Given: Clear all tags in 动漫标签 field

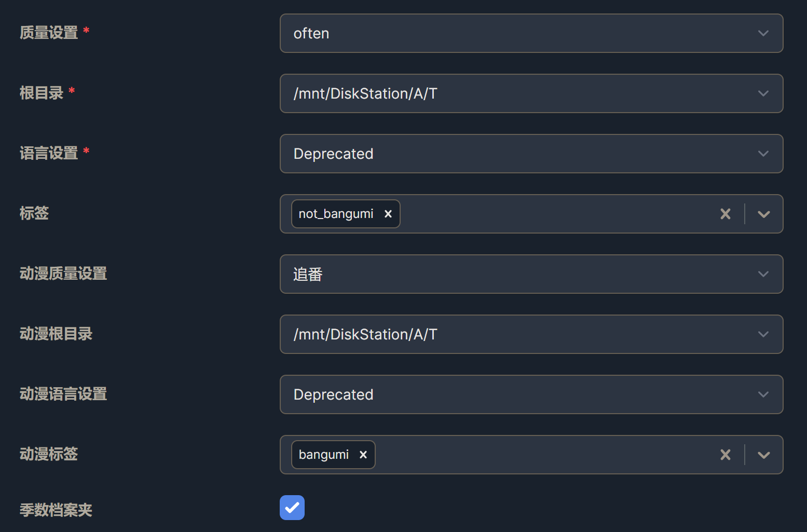Looking at the screenshot, I should pyautogui.click(x=725, y=455).
